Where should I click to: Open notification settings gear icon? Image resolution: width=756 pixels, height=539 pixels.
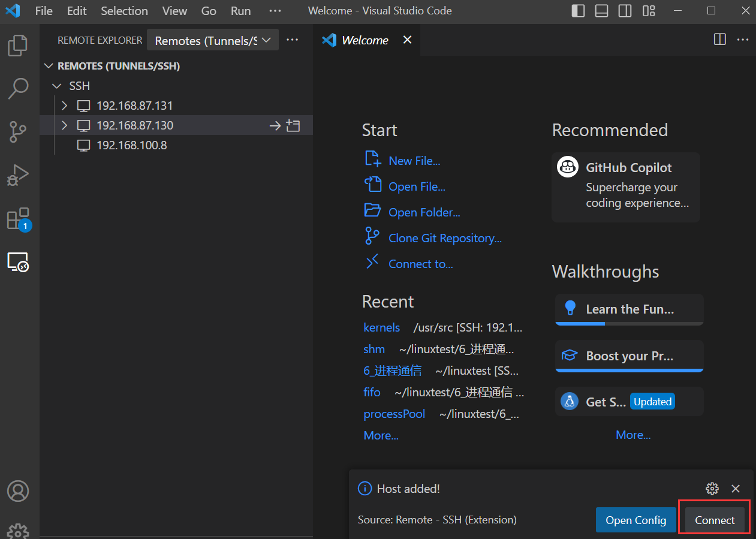pos(712,488)
